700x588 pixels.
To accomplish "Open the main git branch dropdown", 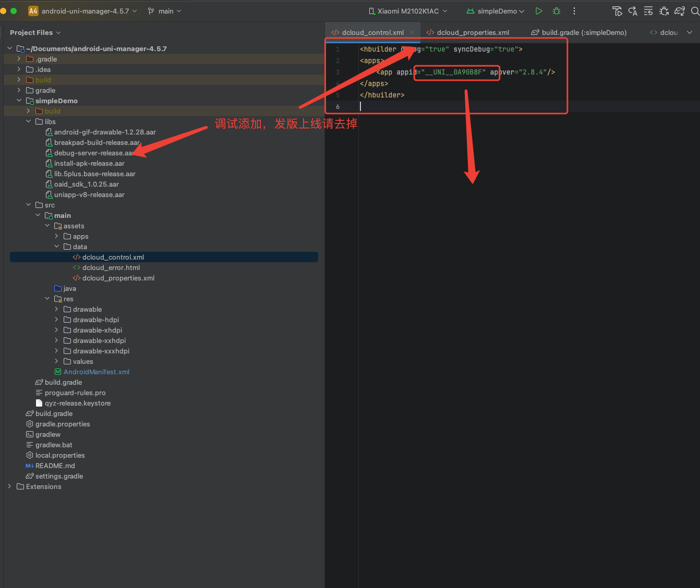I will [x=165, y=11].
